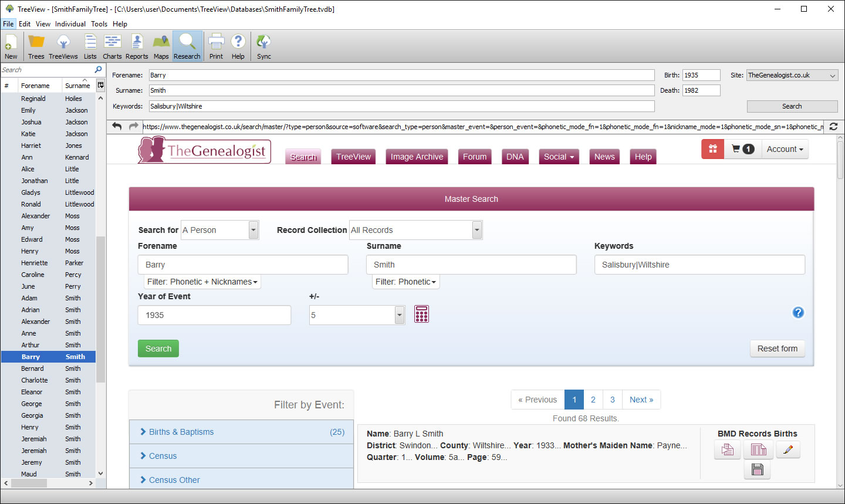845x504 pixels.
Task: Click the Next » pagination link
Action: tap(641, 400)
